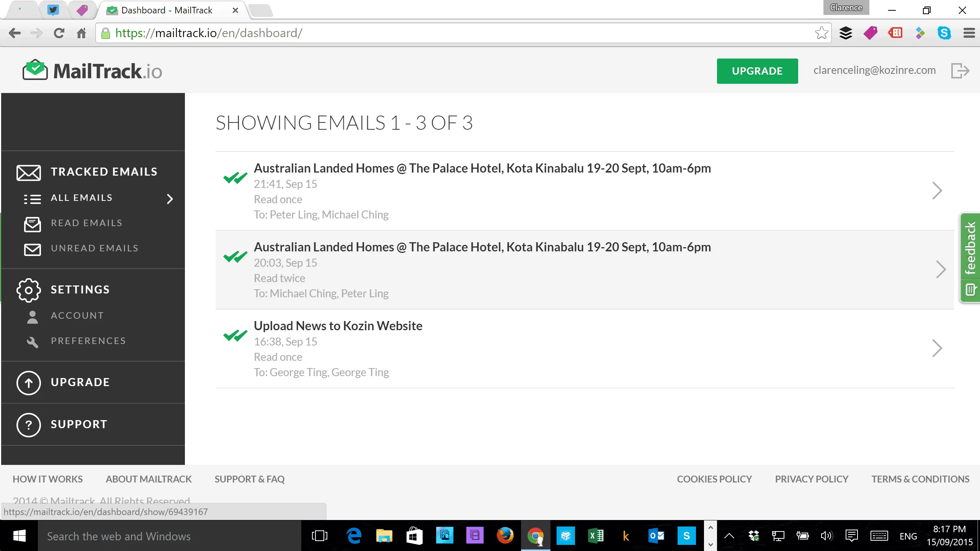Viewport: 980px width, 551px height.
Task: Open a new browser tab
Action: [261, 10]
